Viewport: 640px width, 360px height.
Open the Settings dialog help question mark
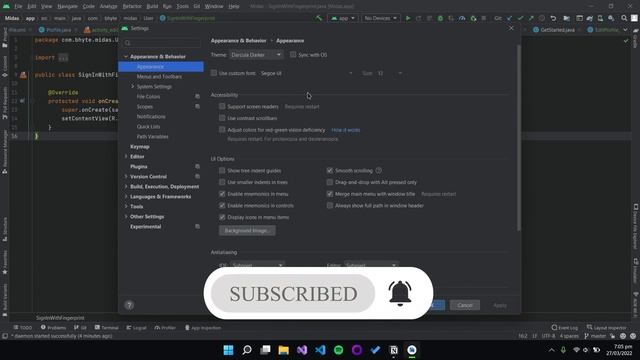(129, 305)
